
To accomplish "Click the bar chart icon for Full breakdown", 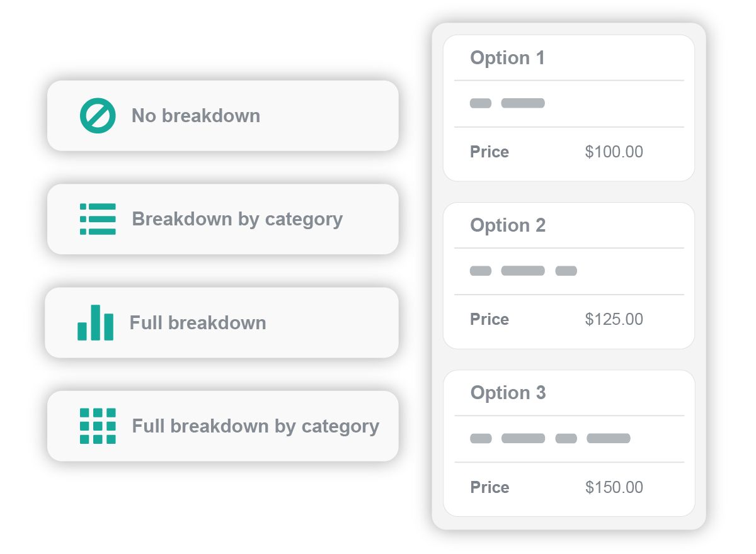I will [96, 323].
